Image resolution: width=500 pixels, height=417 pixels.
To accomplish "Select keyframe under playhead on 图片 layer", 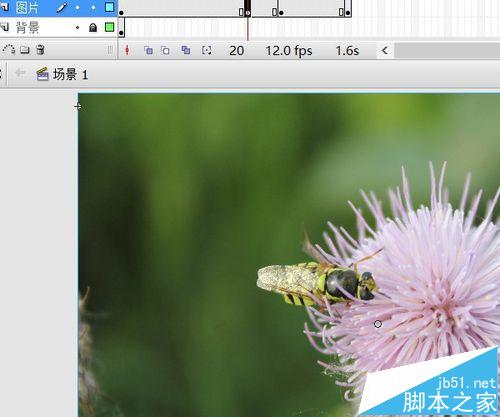I will coord(248,13).
